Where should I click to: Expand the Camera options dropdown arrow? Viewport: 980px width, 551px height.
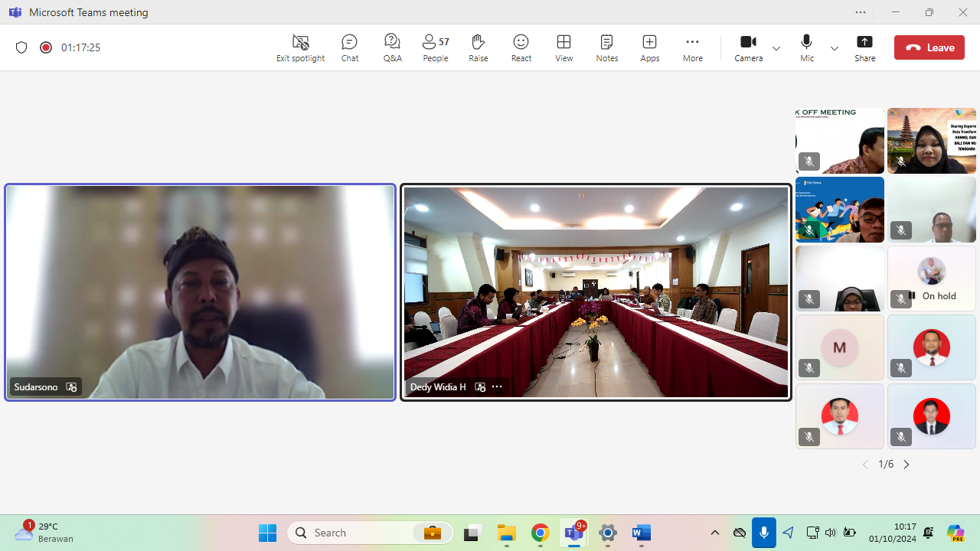(776, 48)
